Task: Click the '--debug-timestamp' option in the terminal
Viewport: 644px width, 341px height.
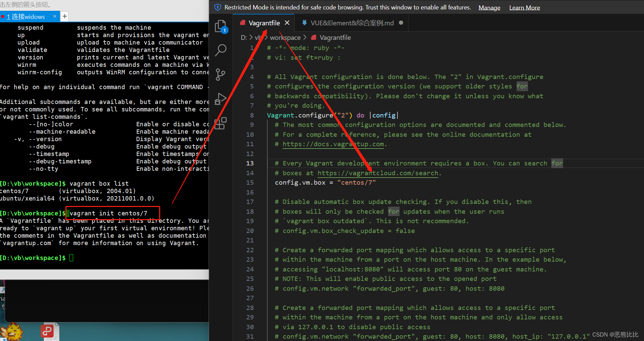Action: [x=60, y=161]
